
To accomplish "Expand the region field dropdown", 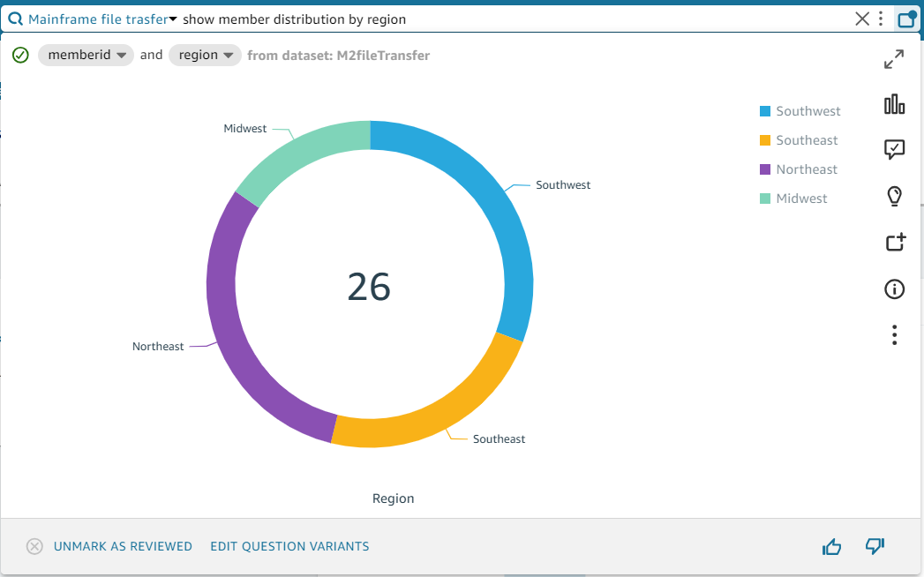I will (205, 55).
